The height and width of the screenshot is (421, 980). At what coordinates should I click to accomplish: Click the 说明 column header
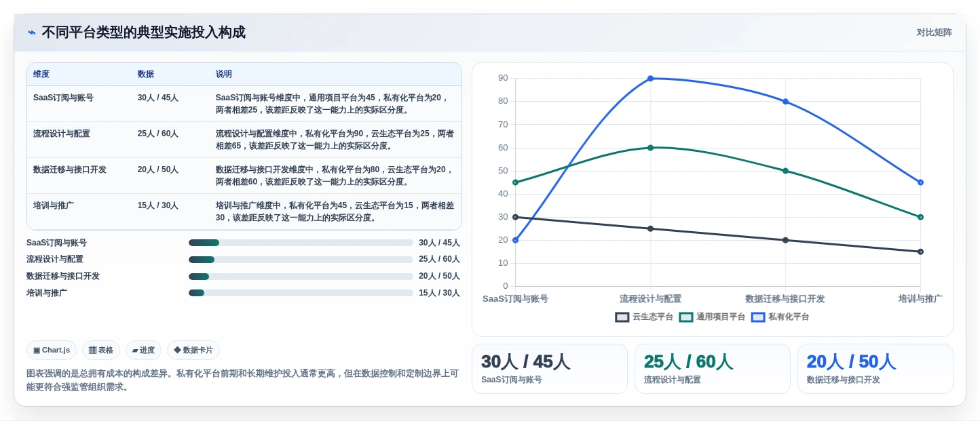224,74
